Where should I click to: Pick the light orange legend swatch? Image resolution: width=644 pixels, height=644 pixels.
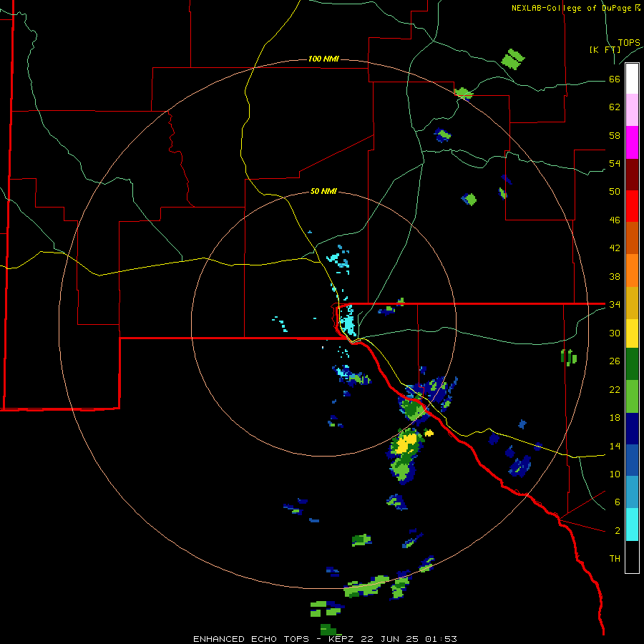(x=632, y=270)
